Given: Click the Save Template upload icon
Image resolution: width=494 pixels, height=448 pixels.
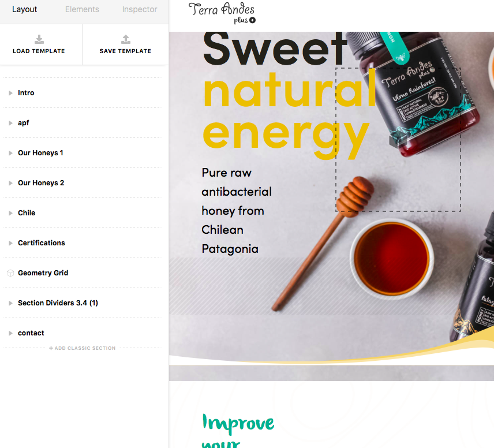Looking at the screenshot, I should pos(125,39).
